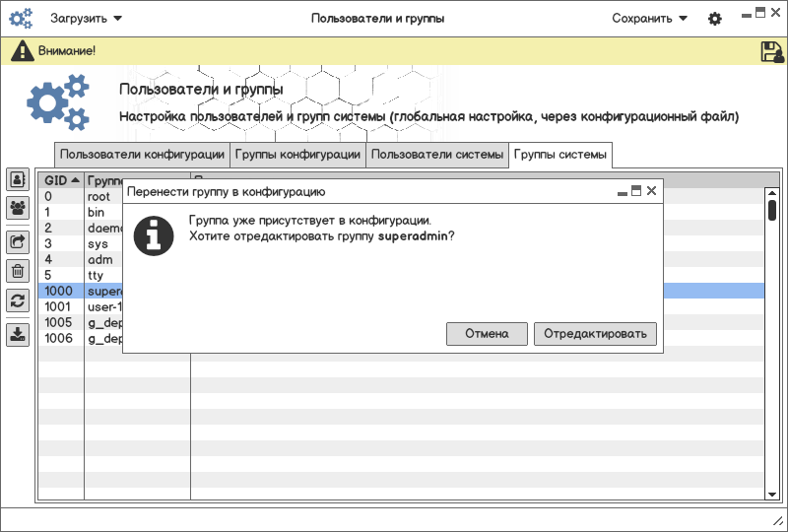Open settings gear in the title bar

(715, 19)
